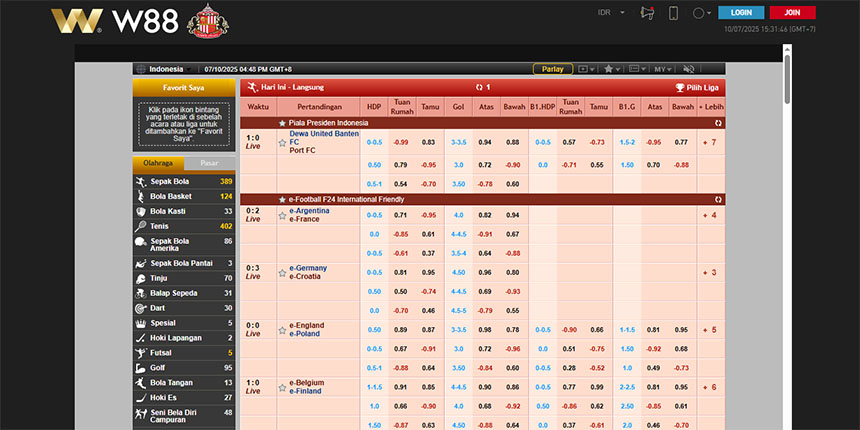The height and width of the screenshot is (430, 860).
Task: Refresh the Piala Presiden Indonesia league
Action: tap(718, 123)
